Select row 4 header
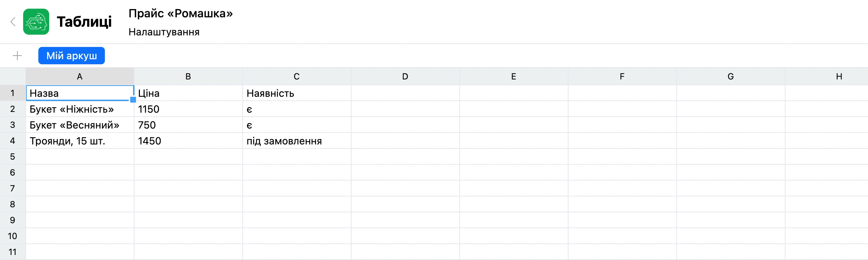868x260 pixels. pyautogui.click(x=13, y=141)
